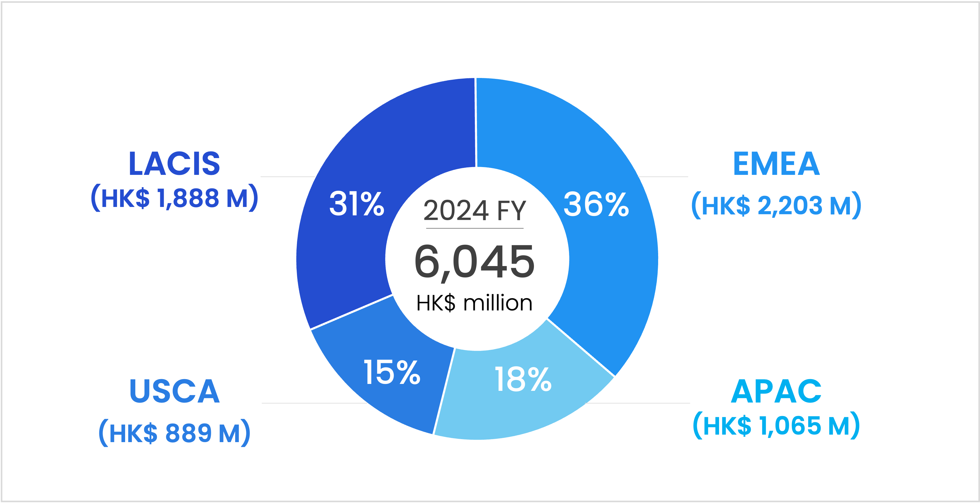Screen dimensions: 980x503
Task: Click the HK$ 2,203 M value
Action: click(776, 205)
